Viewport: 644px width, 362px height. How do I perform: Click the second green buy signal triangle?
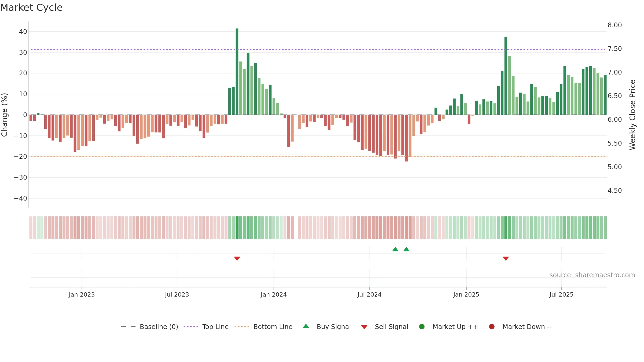(x=407, y=249)
